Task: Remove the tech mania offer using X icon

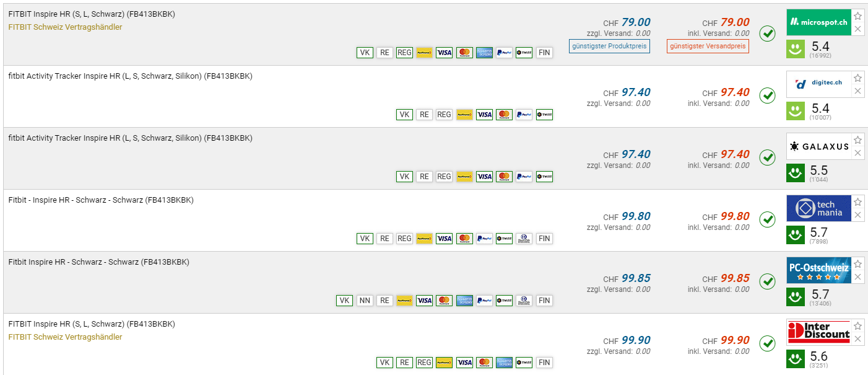Action: pos(857,215)
